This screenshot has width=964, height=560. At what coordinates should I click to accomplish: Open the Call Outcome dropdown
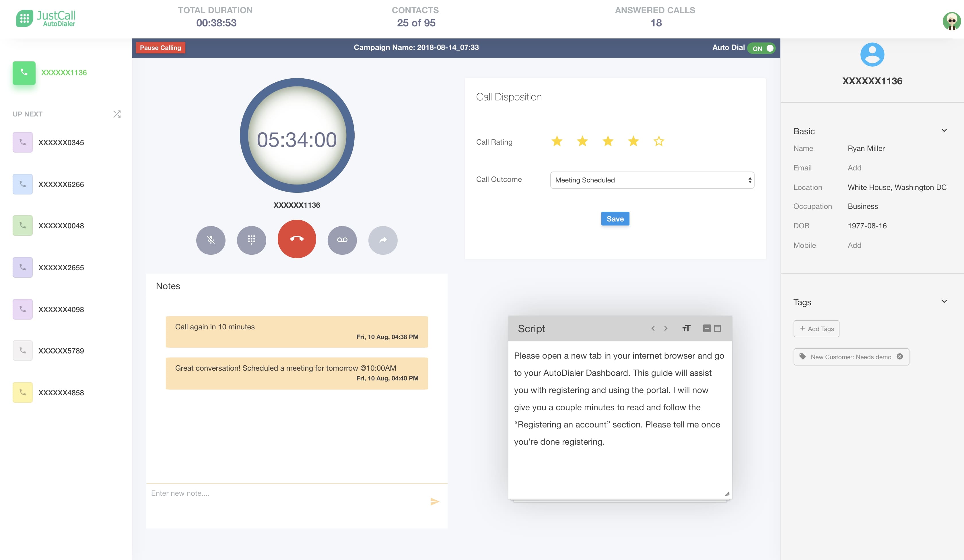[652, 180]
